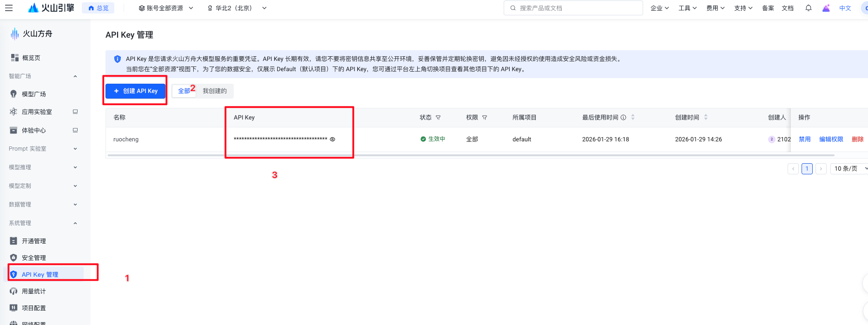Reveal the ruocheng API key with eye icon
This screenshot has width=868, height=325.
pyautogui.click(x=333, y=139)
